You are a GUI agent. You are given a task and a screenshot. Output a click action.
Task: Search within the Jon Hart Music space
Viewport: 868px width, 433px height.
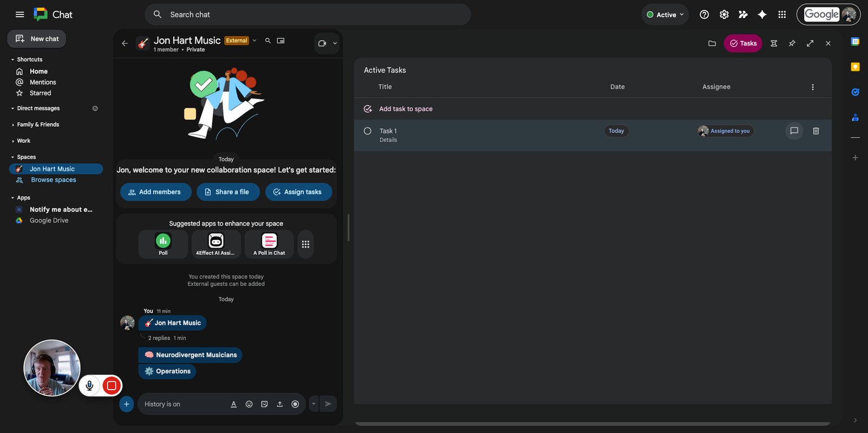267,41
